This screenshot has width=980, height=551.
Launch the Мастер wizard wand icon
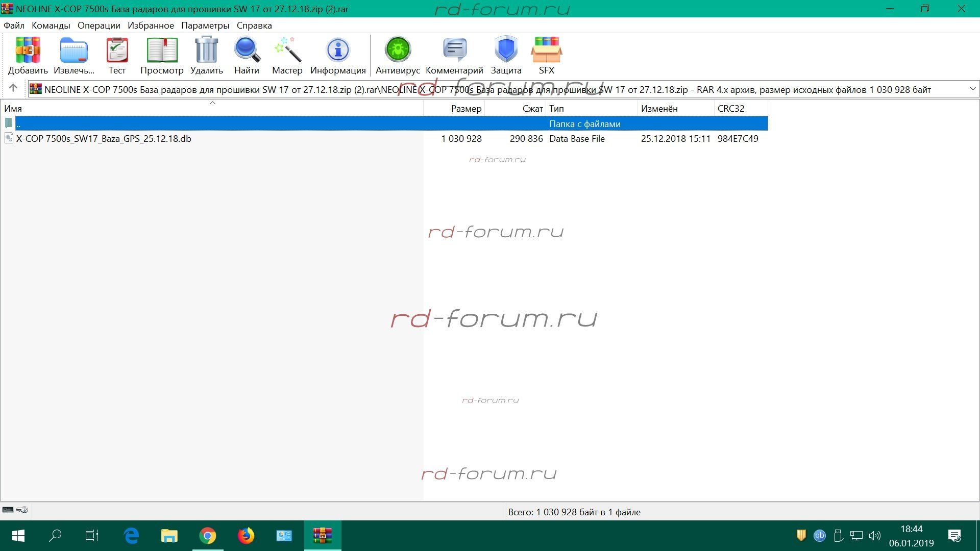point(287,51)
